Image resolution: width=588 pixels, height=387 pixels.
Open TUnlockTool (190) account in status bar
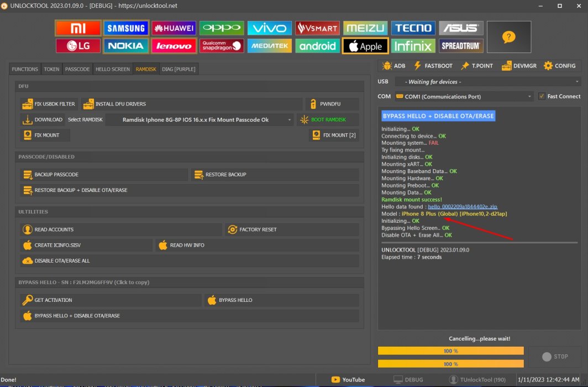(477, 380)
